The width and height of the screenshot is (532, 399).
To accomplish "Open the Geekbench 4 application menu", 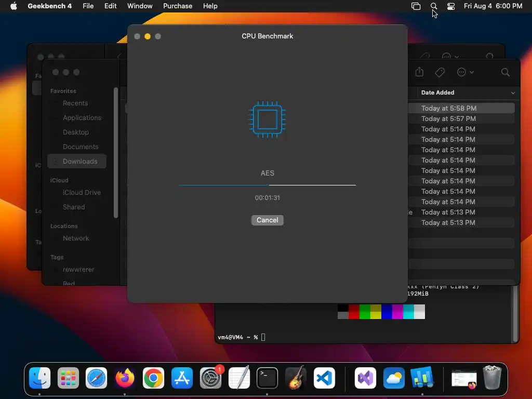I will tap(49, 6).
